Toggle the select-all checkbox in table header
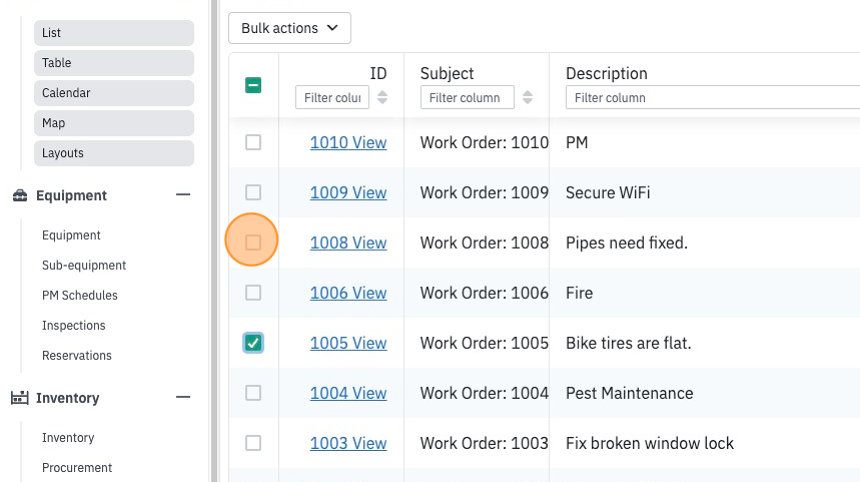The height and width of the screenshot is (482, 860). click(x=253, y=86)
